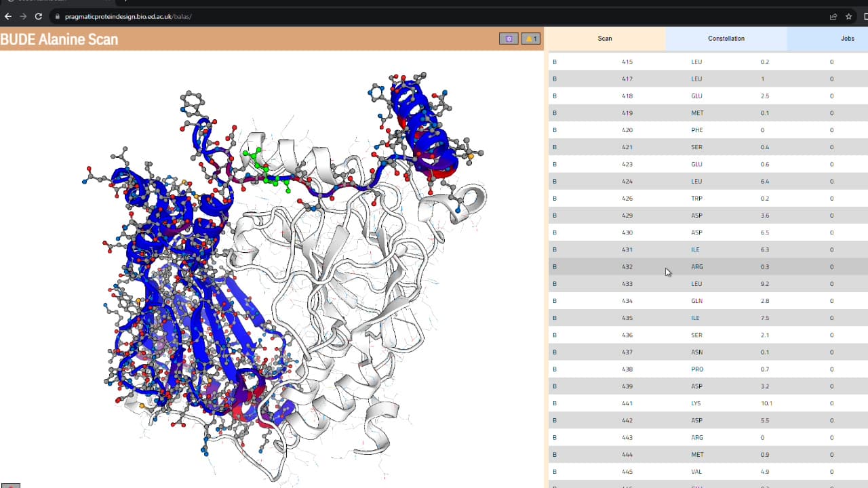Click the 6.4 value in row 424

[x=765, y=181]
